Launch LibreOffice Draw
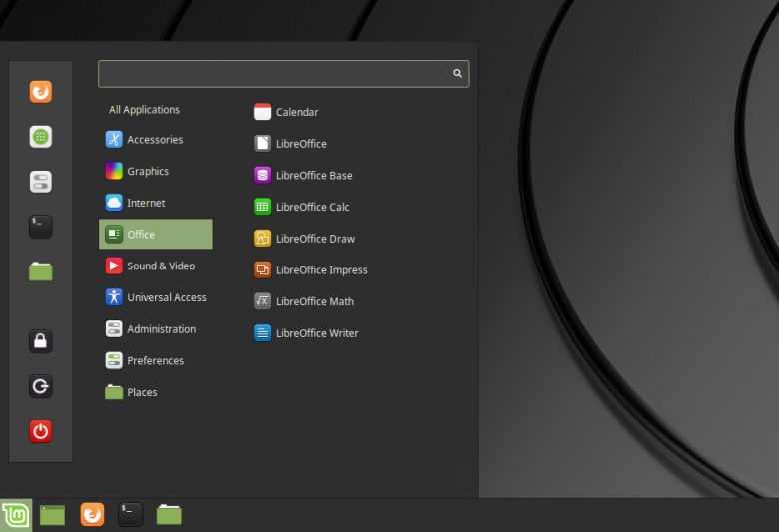Image resolution: width=779 pixels, height=532 pixels. point(304,239)
